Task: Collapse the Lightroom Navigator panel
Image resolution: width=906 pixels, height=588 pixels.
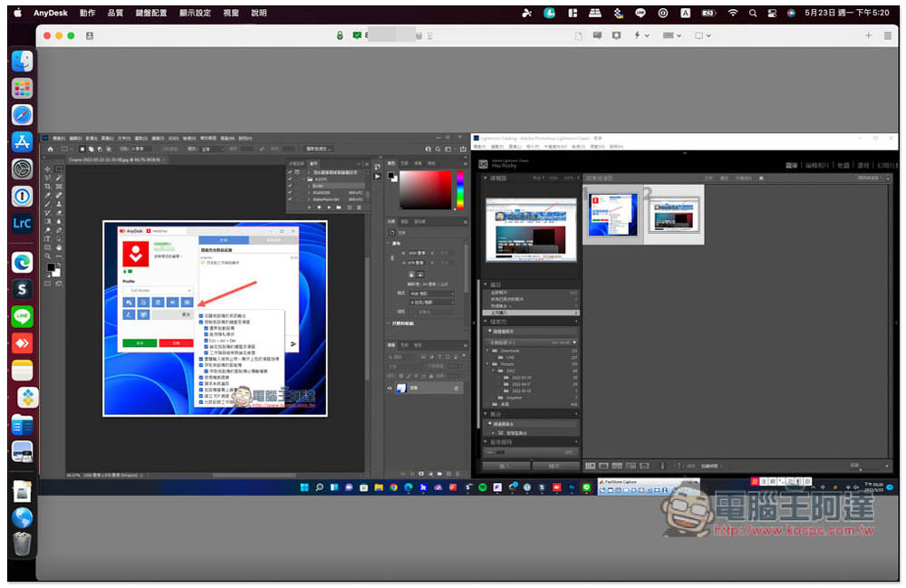Action: (x=487, y=178)
